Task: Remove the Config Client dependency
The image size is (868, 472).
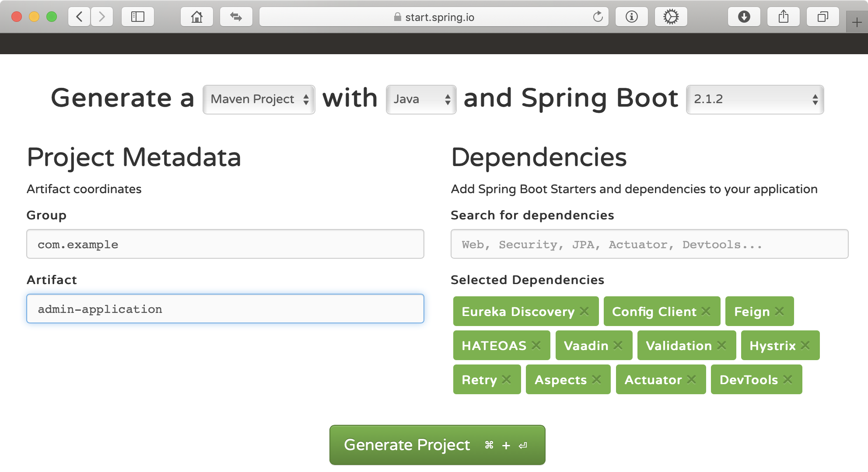Action: (706, 311)
